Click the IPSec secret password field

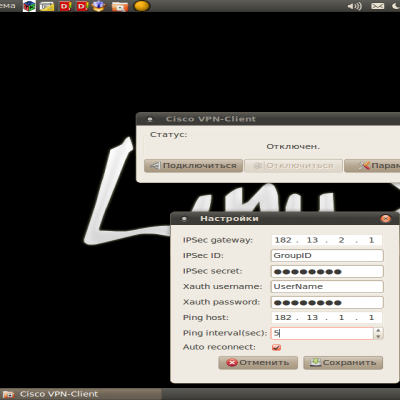tap(327, 271)
